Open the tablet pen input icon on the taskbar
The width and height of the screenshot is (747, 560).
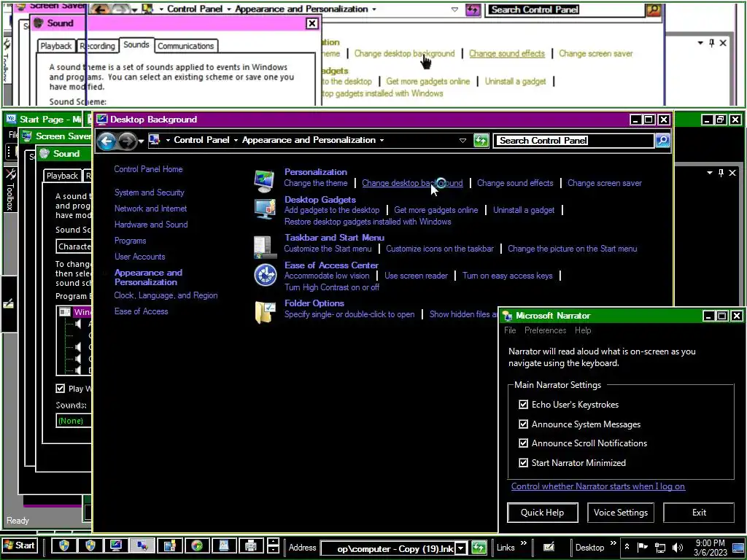tap(549, 548)
